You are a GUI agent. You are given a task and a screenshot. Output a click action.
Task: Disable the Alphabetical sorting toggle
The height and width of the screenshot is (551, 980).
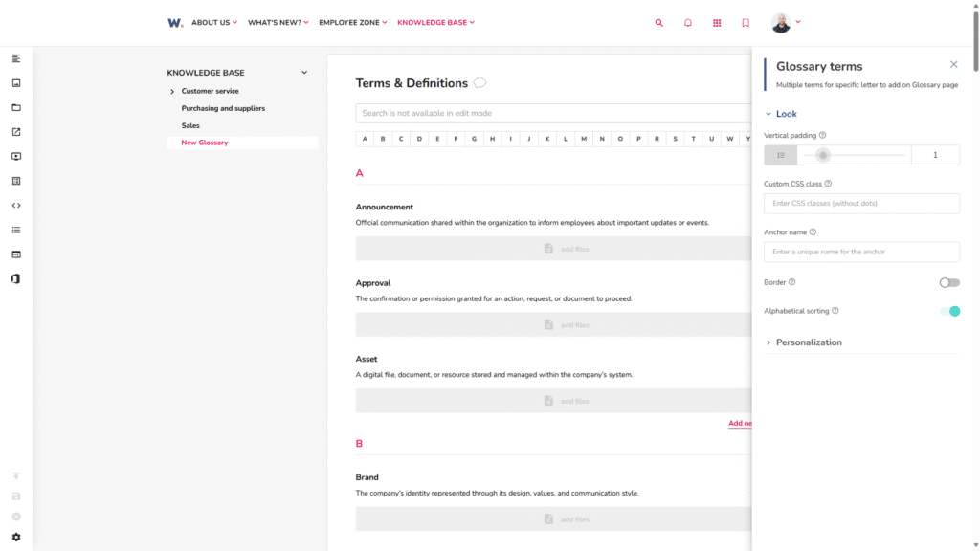pos(948,311)
